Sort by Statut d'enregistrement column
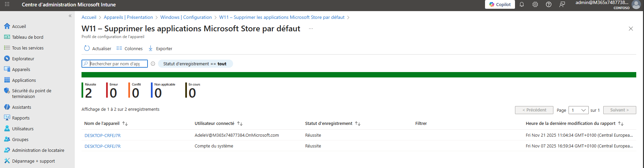The image size is (644, 168). 333,124
